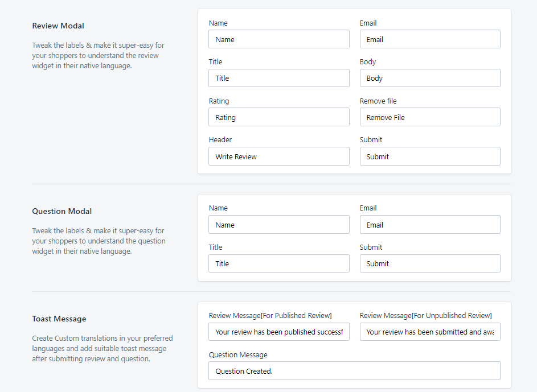Click the Body input field
The image size is (537, 392).
point(430,78)
